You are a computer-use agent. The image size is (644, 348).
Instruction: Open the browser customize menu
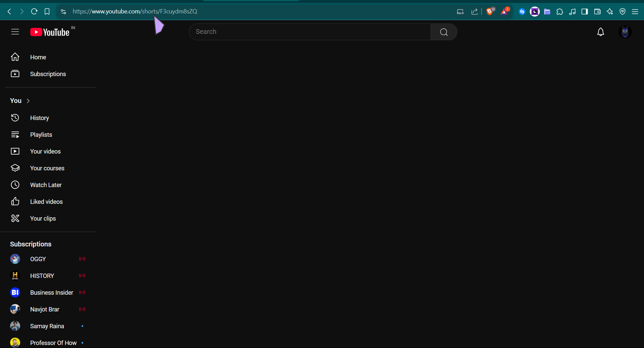[x=635, y=11]
